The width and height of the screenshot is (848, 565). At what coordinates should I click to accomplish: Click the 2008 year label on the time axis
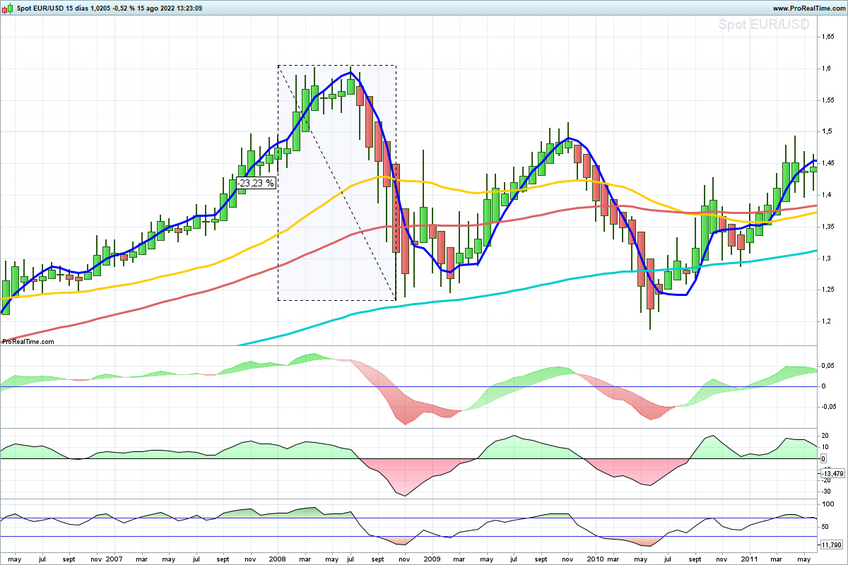277,559
